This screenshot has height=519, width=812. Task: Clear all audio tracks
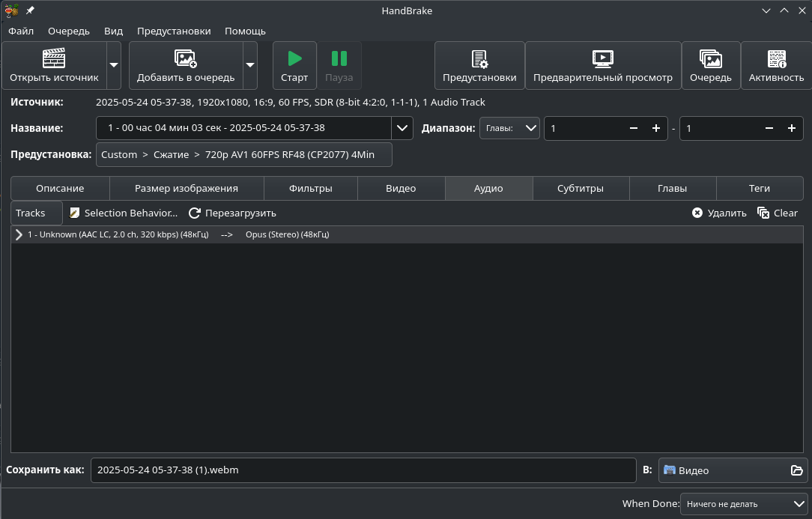click(778, 213)
